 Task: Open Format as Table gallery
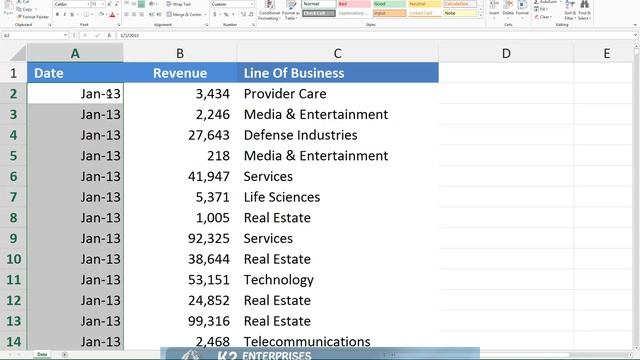pyautogui.click(x=290, y=11)
